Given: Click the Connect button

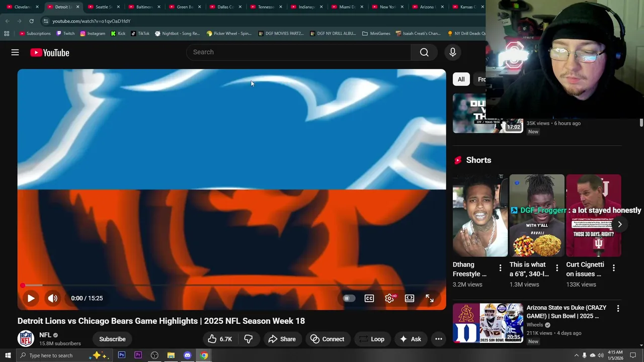Looking at the screenshot, I should 328,339.
